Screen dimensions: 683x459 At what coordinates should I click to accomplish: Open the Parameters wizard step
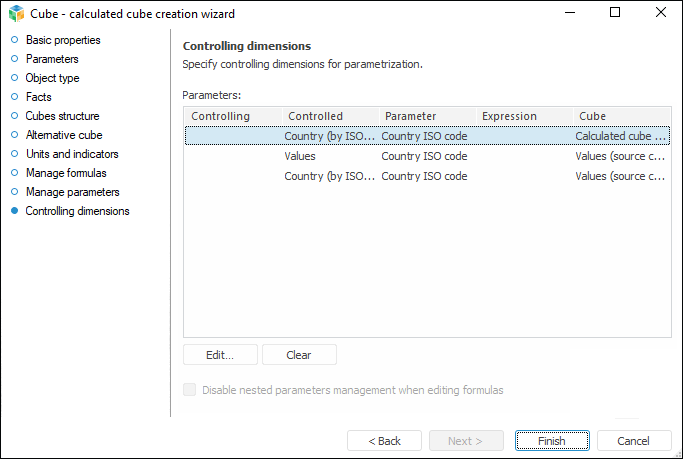52,59
